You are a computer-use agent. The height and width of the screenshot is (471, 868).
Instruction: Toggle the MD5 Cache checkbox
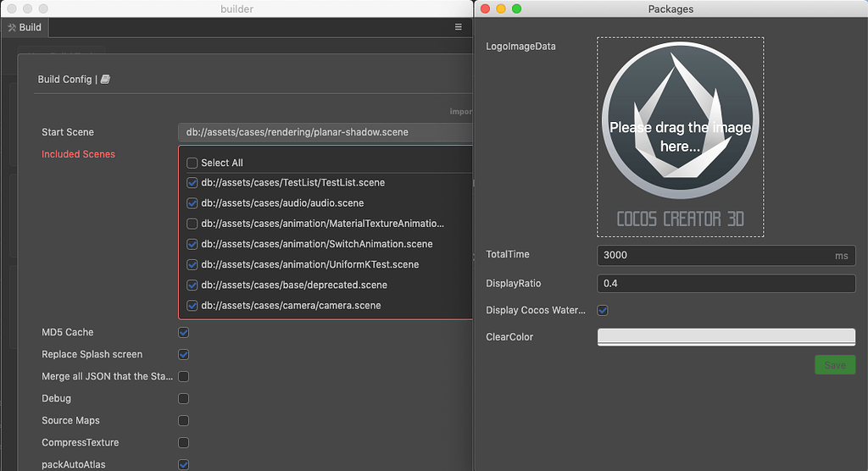point(184,332)
